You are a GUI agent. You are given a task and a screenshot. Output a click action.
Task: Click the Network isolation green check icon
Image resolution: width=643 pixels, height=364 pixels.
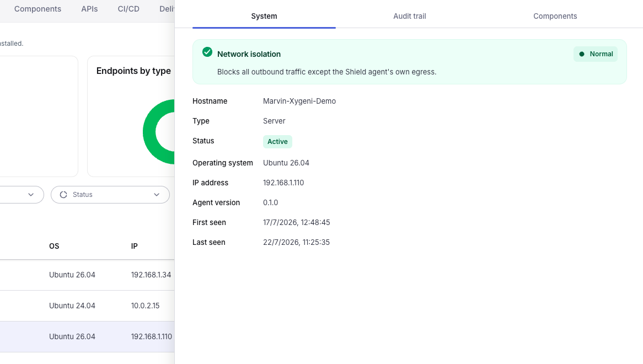coord(207,52)
